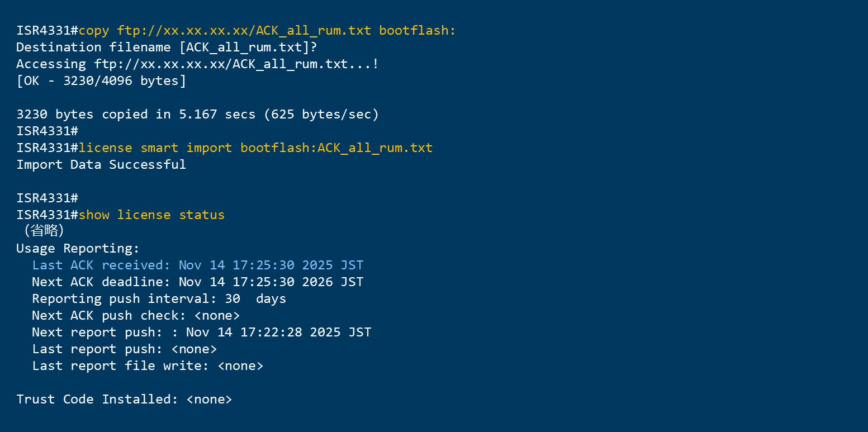Click the OK 3230/4096 bytes line
The width and height of the screenshot is (868, 432).
[x=101, y=80]
